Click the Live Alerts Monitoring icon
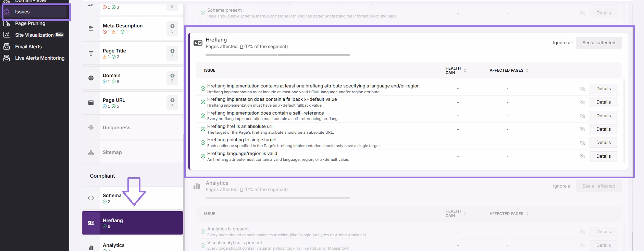Screen dimensions: 644x251 pyautogui.click(x=7, y=58)
